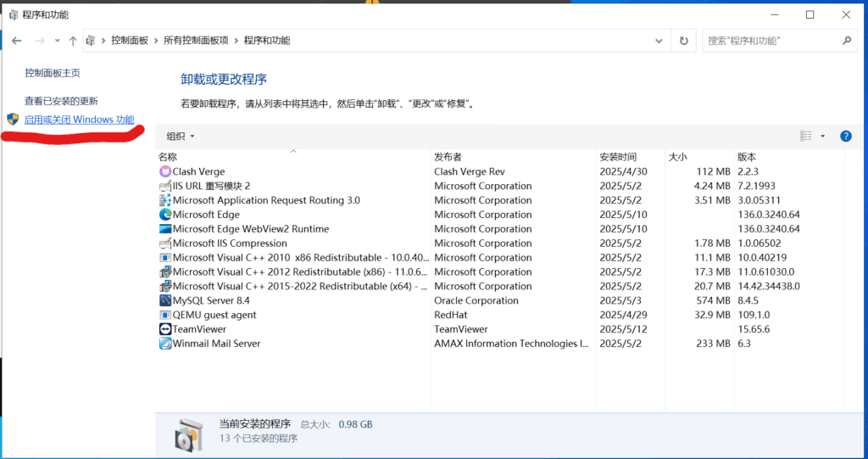868x459 pixels.
Task: Click the Visual C++ 2010 x86 icon
Action: tap(165, 258)
